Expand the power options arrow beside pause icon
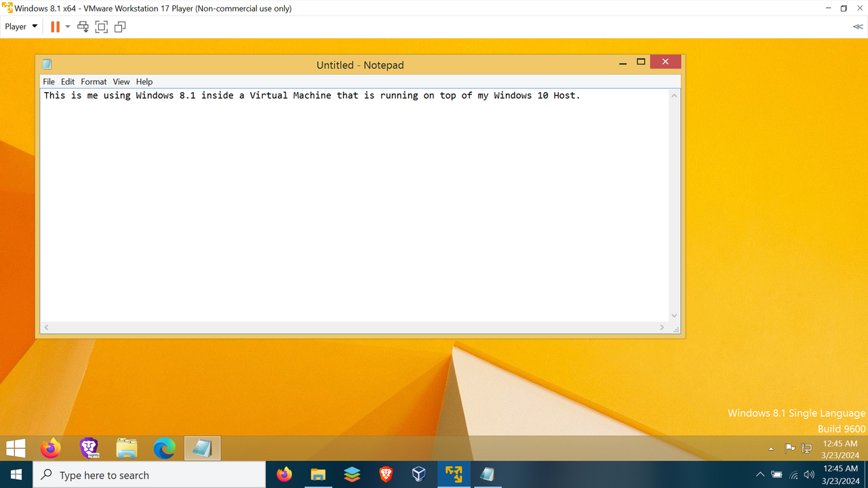This screenshot has height=488, width=868. tap(68, 26)
